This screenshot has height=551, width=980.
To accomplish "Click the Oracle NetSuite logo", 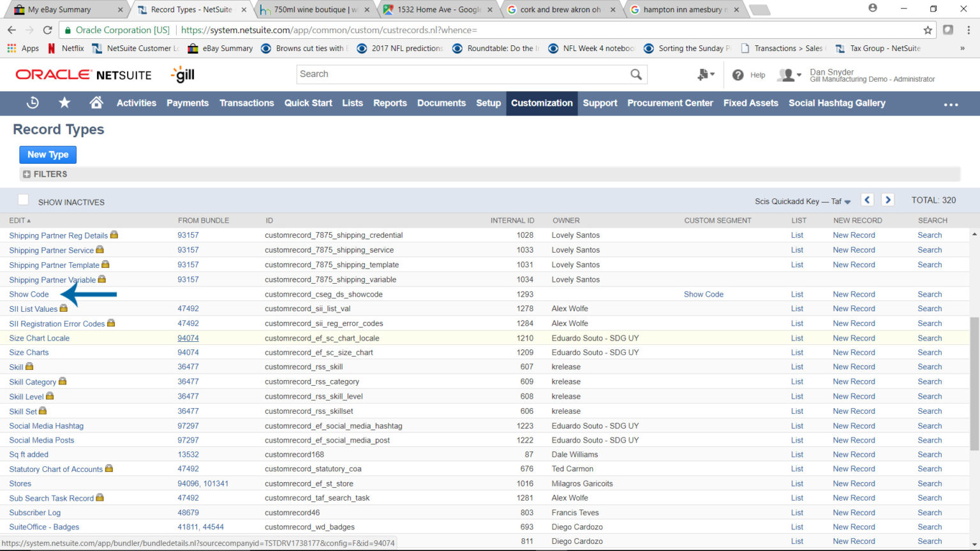I will click(x=83, y=75).
